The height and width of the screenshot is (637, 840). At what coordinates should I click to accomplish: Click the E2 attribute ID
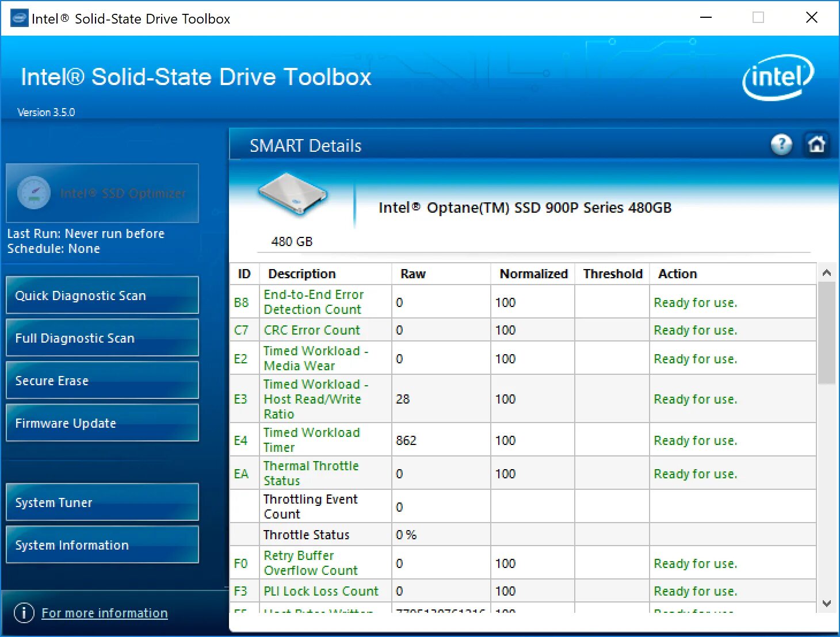click(240, 359)
